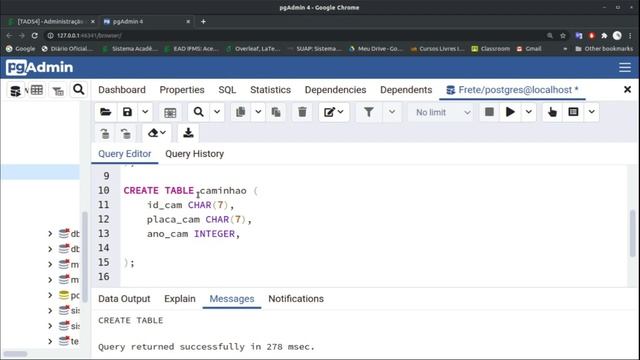Expand the Find options dropdown
Screen dimensions: 640x360
[217, 112]
